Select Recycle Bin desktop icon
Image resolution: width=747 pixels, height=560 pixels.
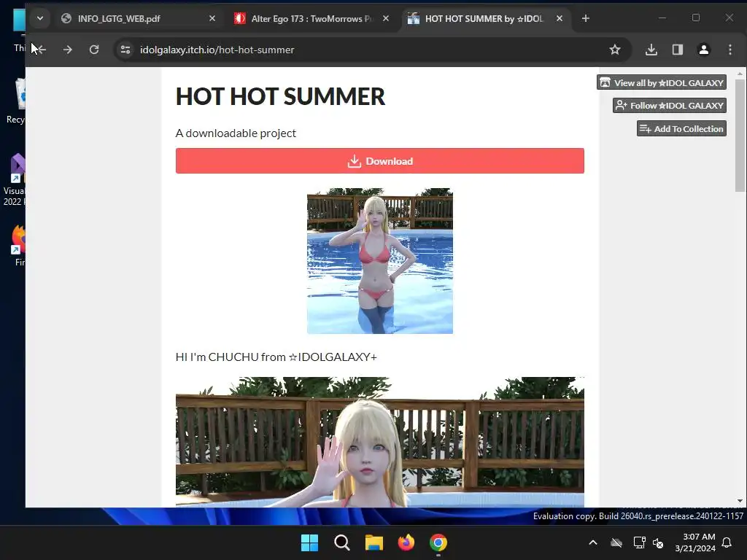pos(16,101)
